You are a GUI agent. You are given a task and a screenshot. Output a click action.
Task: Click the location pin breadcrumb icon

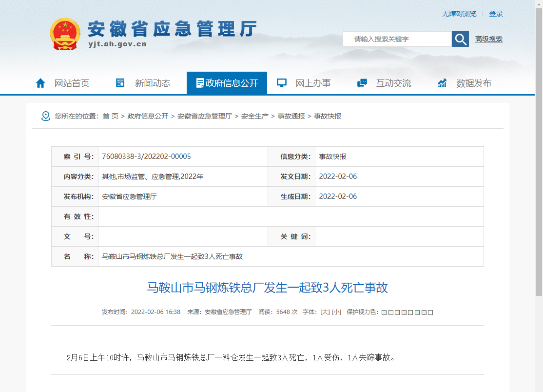[x=46, y=116]
